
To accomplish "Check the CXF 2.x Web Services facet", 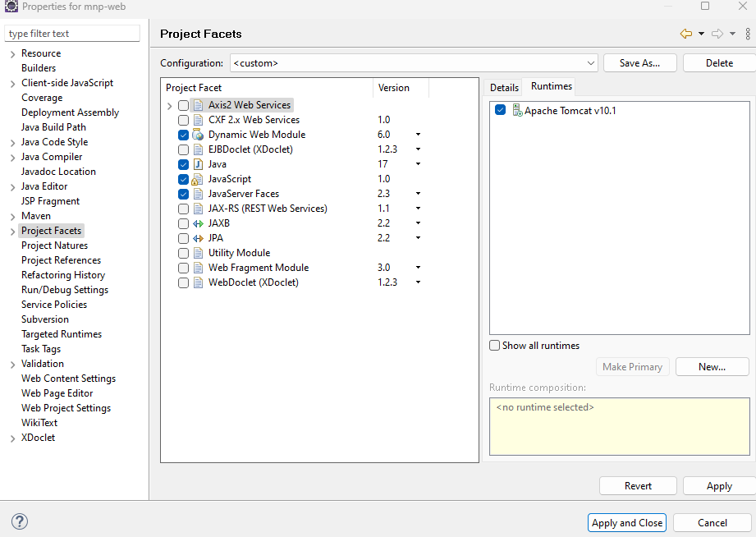I will pos(183,120).
